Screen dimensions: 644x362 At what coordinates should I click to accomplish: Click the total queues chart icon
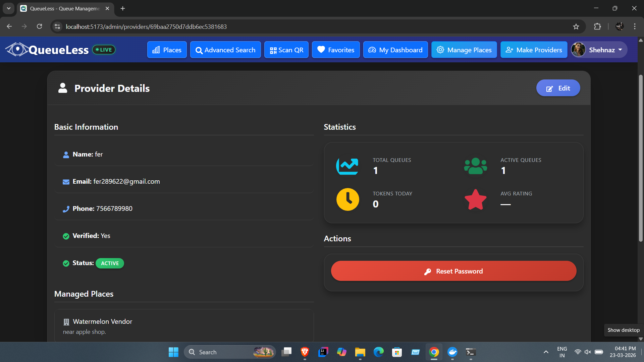(x=347, y=166)
